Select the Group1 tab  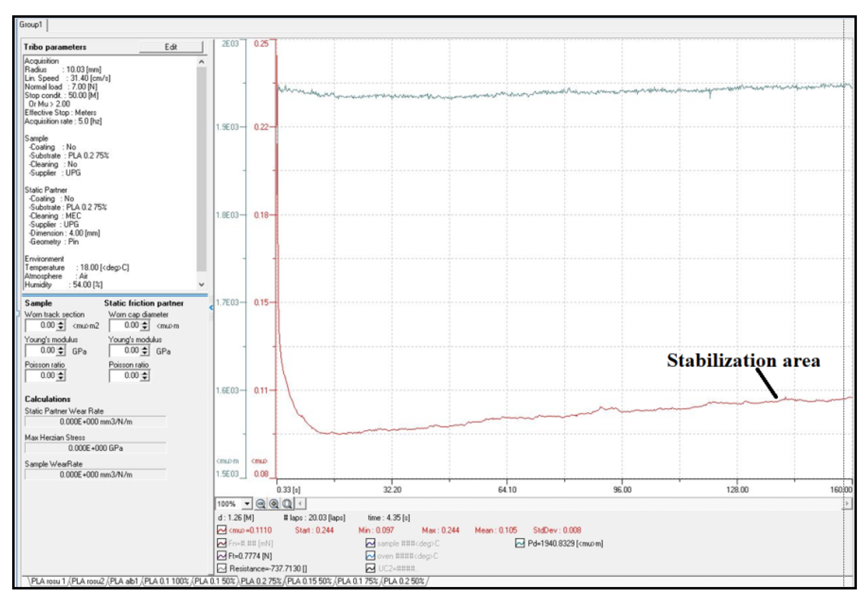(x=31, y=25)
